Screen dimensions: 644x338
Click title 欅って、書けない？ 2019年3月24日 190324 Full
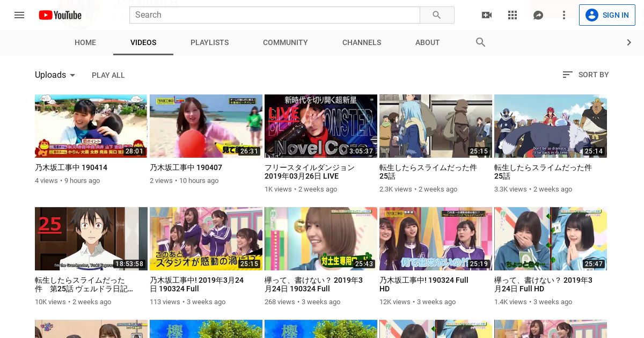point(313,284)
